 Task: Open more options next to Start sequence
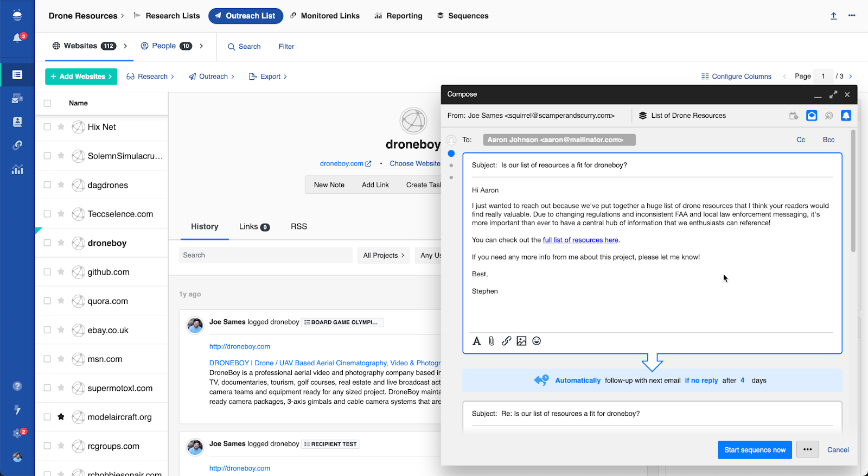(807, 449)
